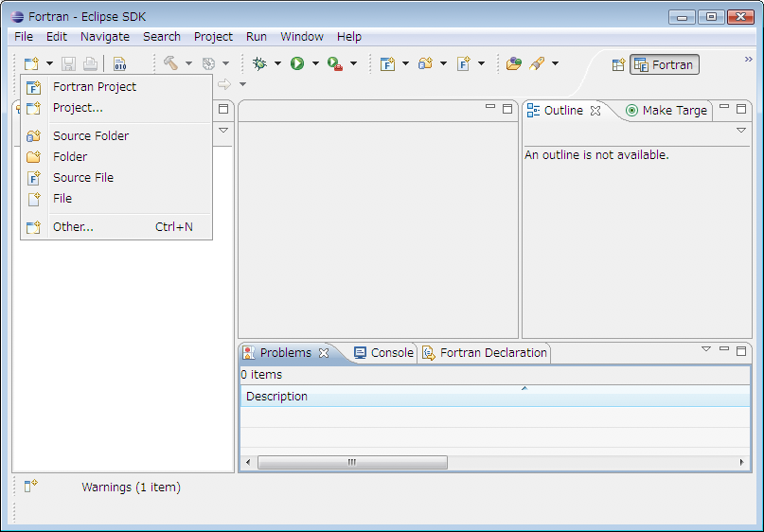Click the New wizard toolbar icon

tap(31, 63)
